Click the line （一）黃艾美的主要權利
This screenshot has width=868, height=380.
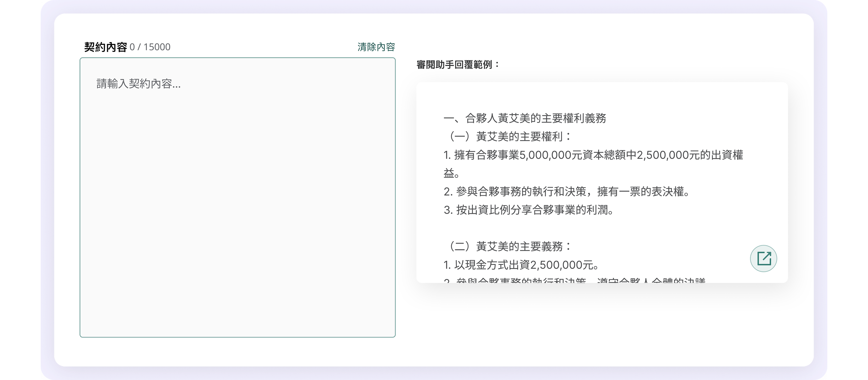(509, 136)
